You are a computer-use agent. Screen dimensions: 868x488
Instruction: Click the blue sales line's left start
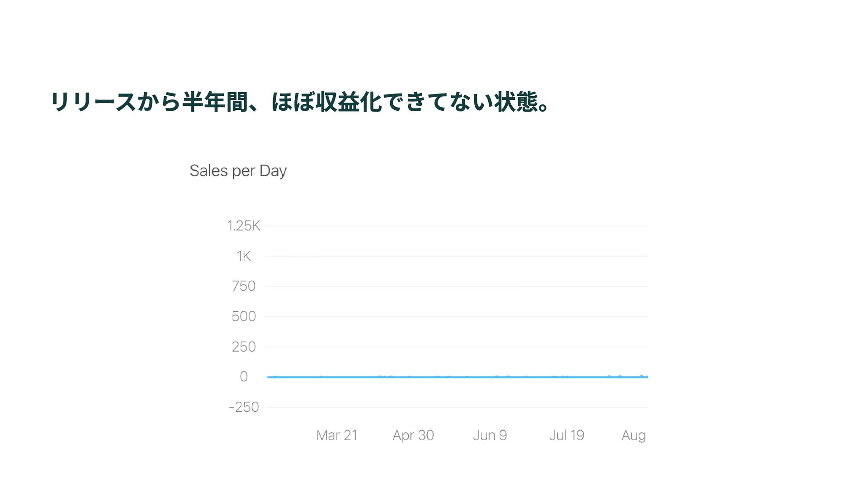[269, 376]
